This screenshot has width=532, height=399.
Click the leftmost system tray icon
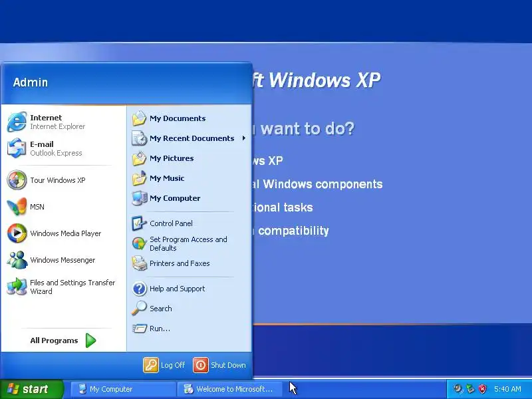click(x=458, y=389)
